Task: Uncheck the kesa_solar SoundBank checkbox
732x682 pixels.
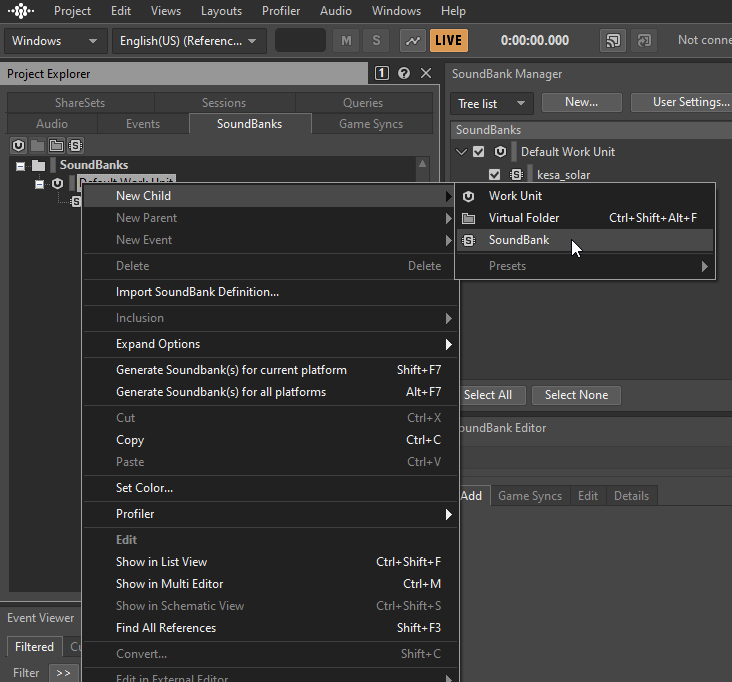Action: pyautogui.click(x=494, y=175)
